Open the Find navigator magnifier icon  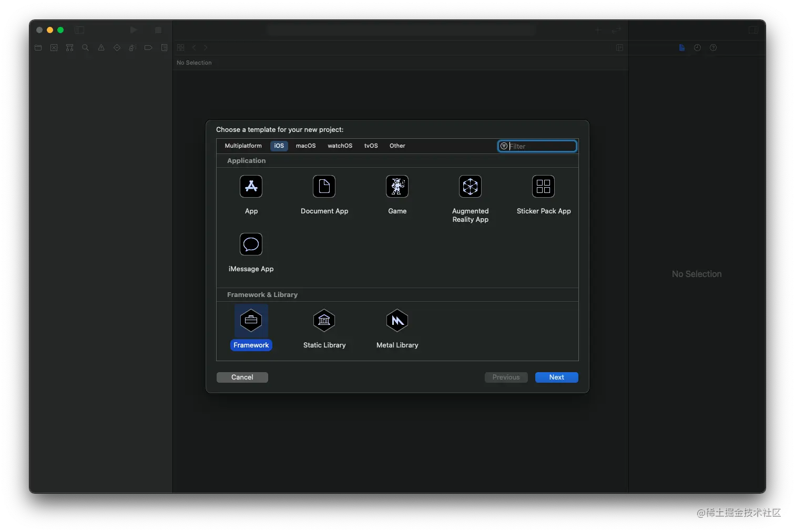[x=85, y=48]
